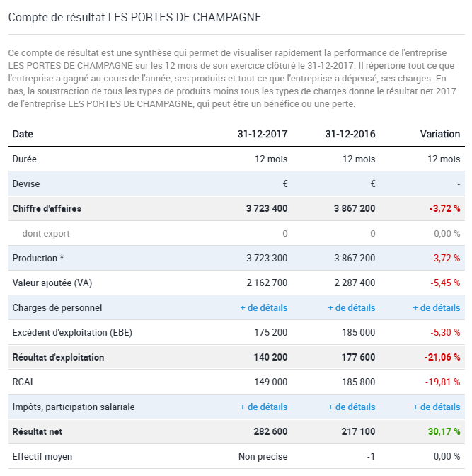Open 2016 details for Charges de personnel
This screenshot has height=476, width=472.
pos(351,307)
